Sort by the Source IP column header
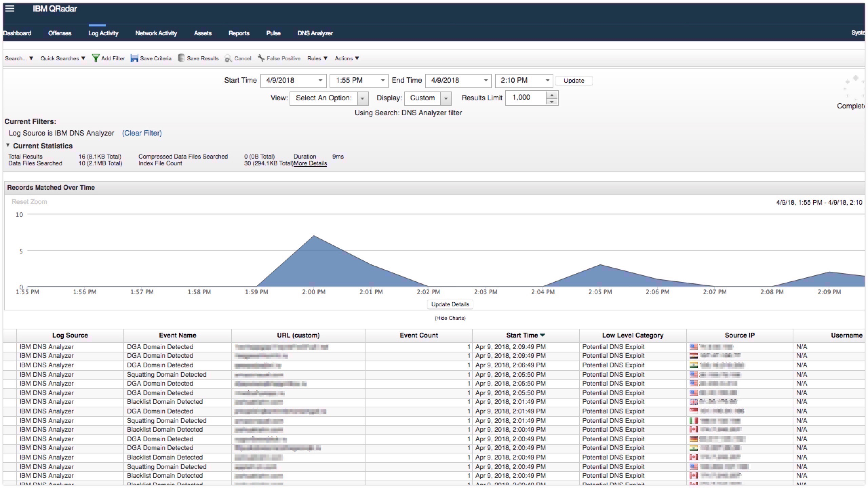Viewport: 868px width, 488px height. (739, 335)
